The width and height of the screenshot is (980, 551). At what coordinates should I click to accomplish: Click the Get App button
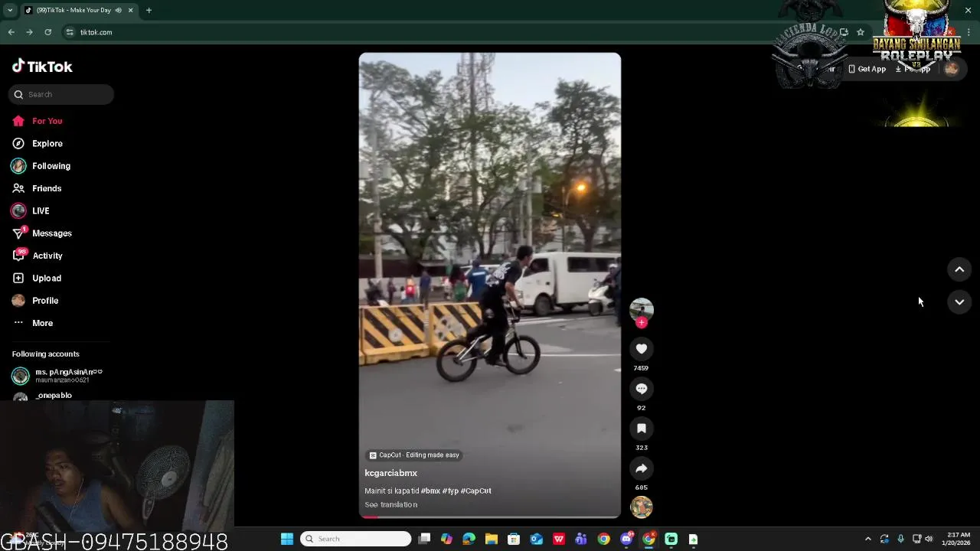(x=867, y=69)
